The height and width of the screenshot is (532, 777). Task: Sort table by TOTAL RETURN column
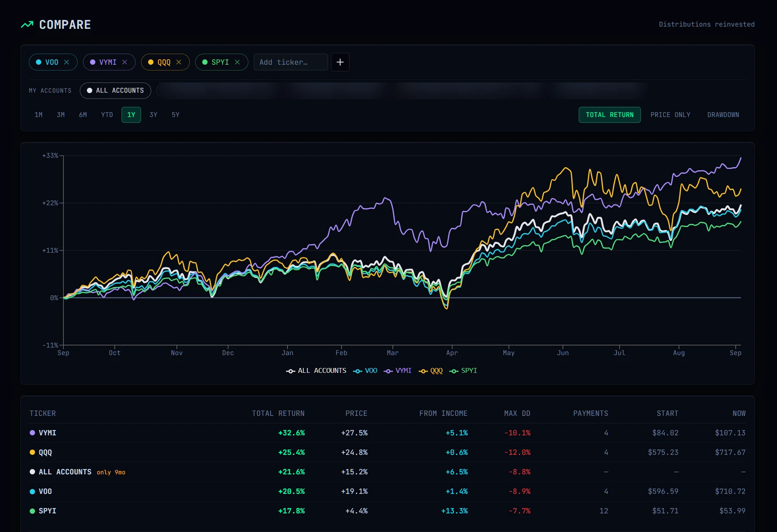(x=278, y=414)
